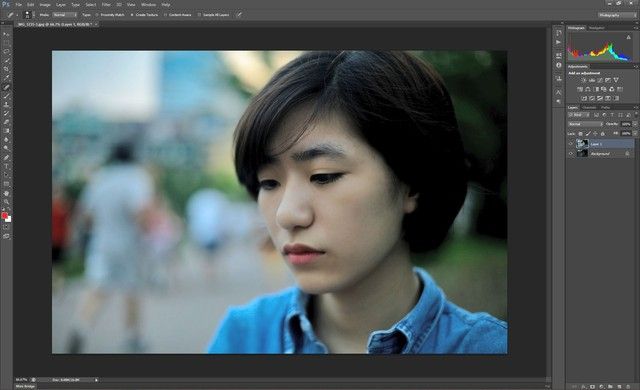The width and height of the screenshot is (640, 390).
Task: Select the Lasso tool
Action: 6,51
